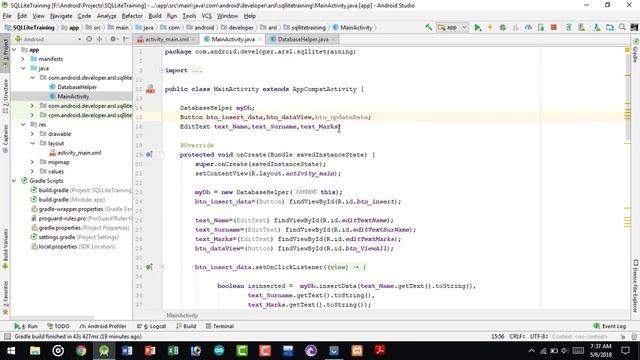Image resolution: width=640 pixels, height=360 pixels.
Task: Expand the collapsed import block
Action: tap(162, 70)
